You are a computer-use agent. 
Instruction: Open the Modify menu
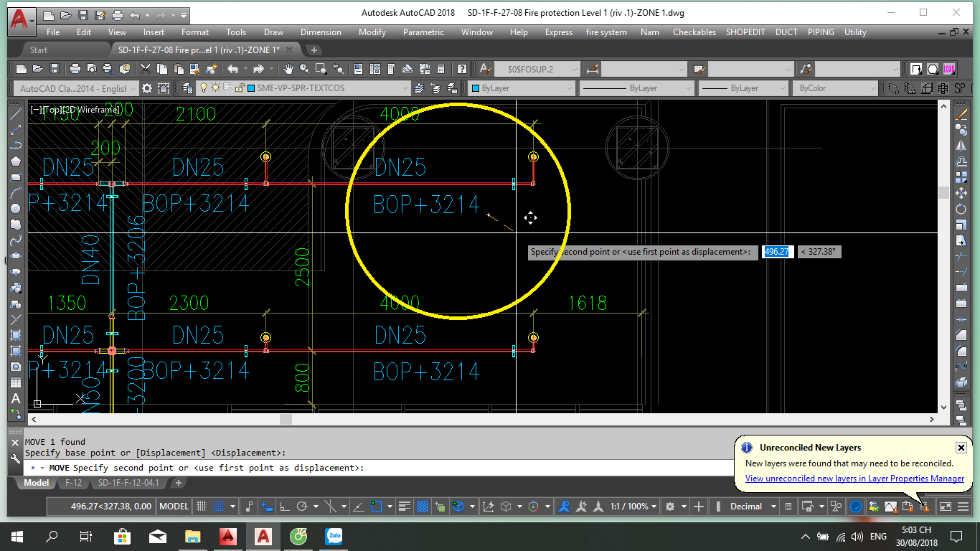372,32
